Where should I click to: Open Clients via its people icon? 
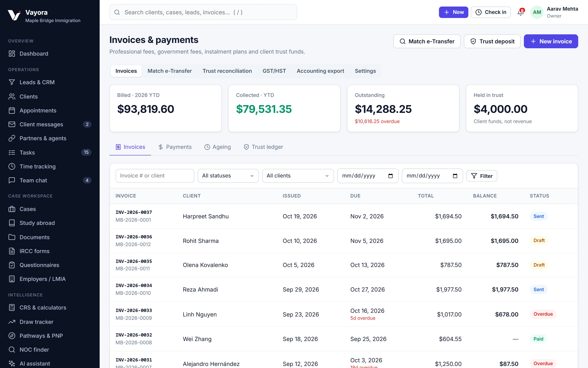pos(12,97)
